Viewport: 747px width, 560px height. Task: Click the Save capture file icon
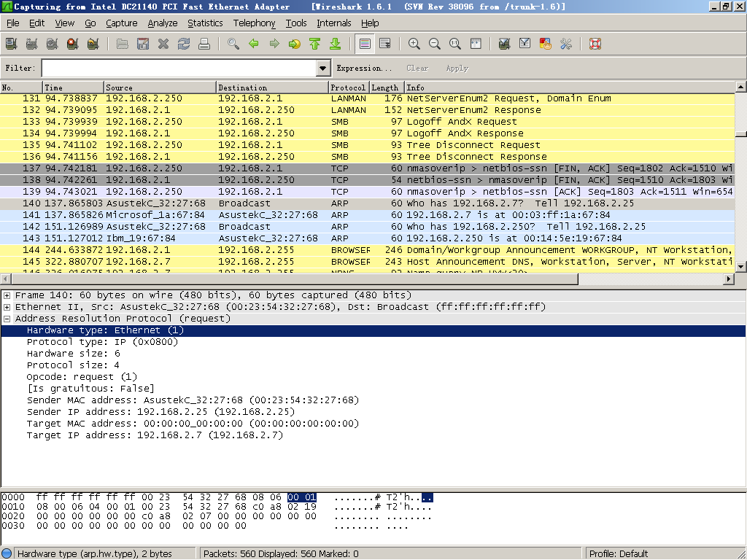(x=143, y=44)
